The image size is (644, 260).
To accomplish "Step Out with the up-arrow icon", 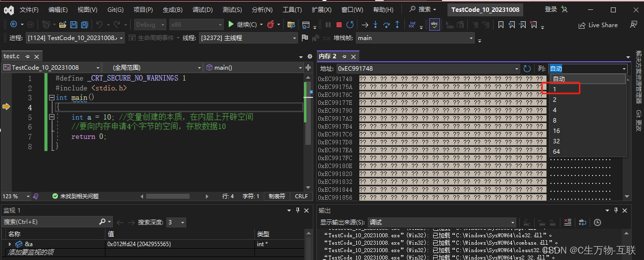I will tap(397, 24).
